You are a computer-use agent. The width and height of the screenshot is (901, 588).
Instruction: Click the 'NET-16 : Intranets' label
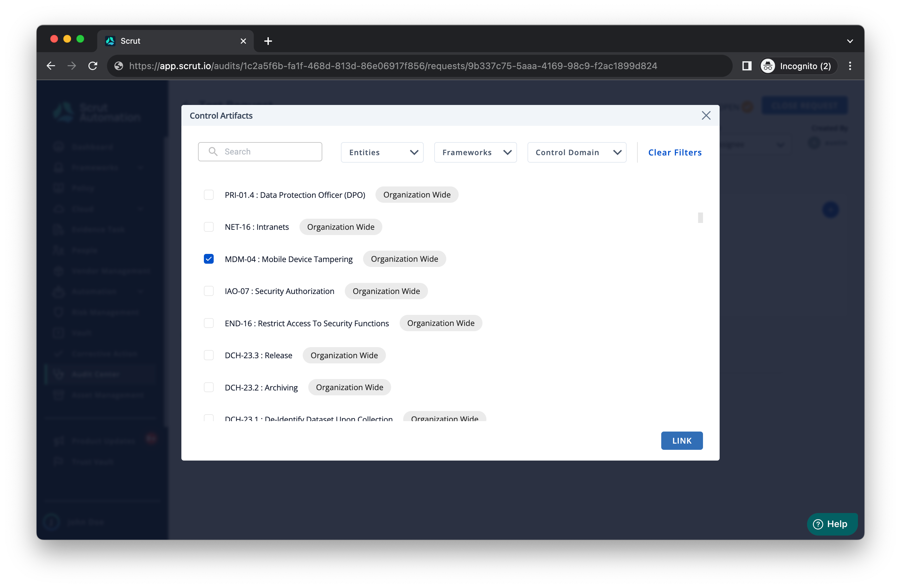(257, 227)
